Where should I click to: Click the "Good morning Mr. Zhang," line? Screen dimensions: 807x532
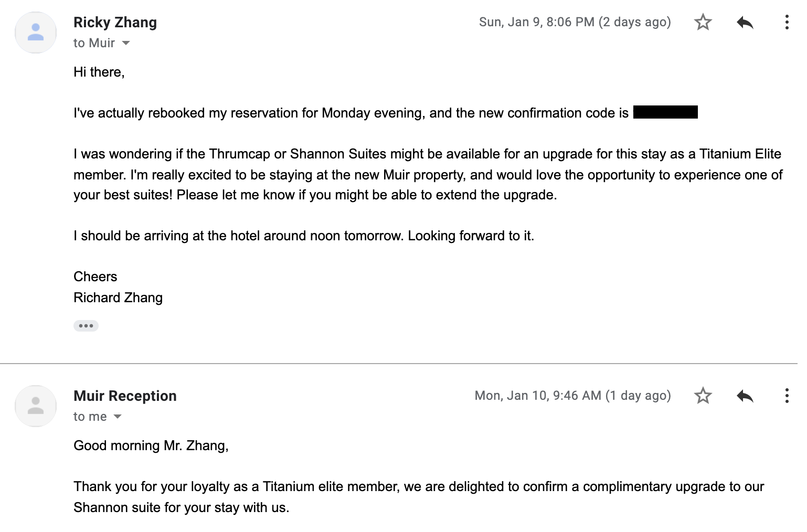point(151,445)
